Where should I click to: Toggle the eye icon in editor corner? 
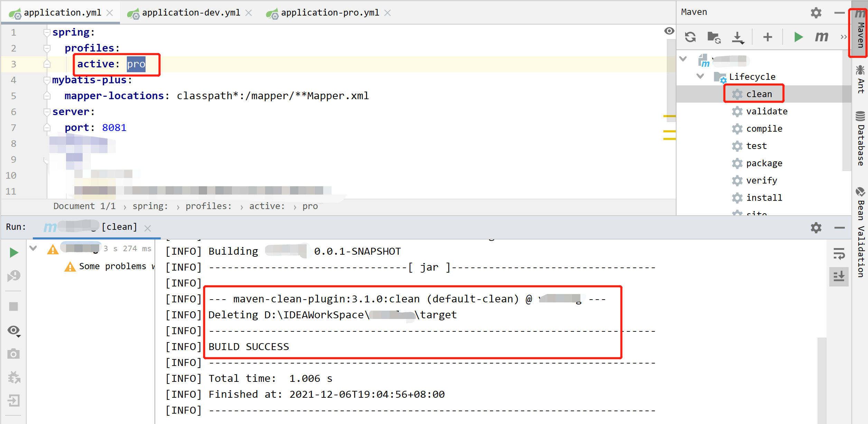[669, 31]
